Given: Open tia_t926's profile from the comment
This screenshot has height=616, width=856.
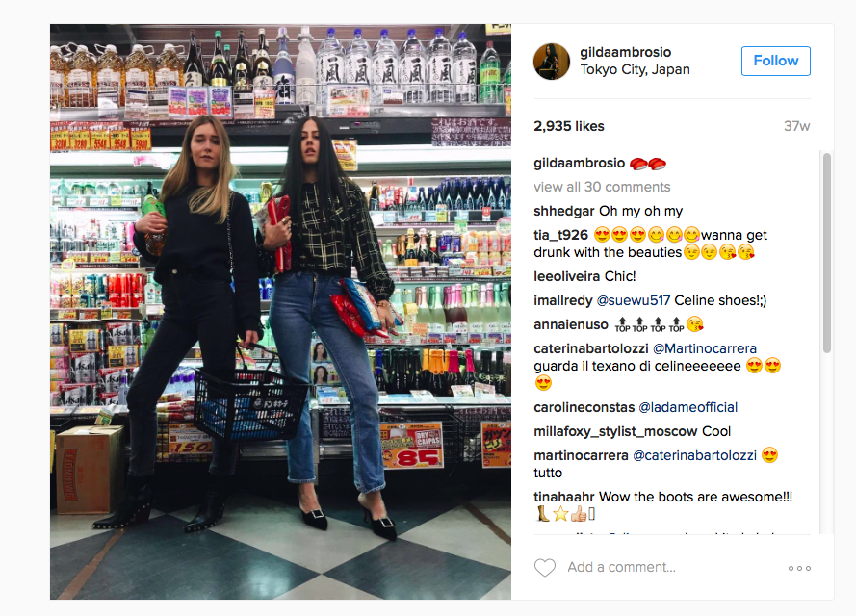Looking at the screenshot, I should click(x=560, y=235).
